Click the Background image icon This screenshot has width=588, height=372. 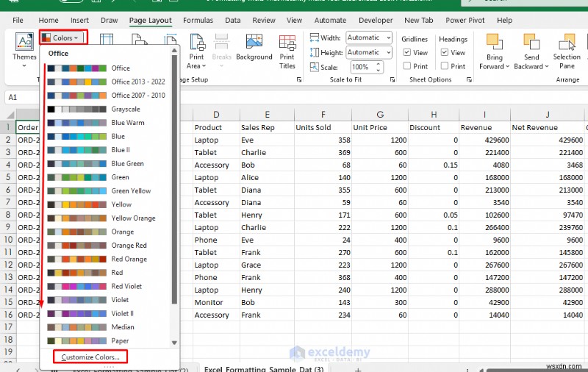[x=254, y=41]
